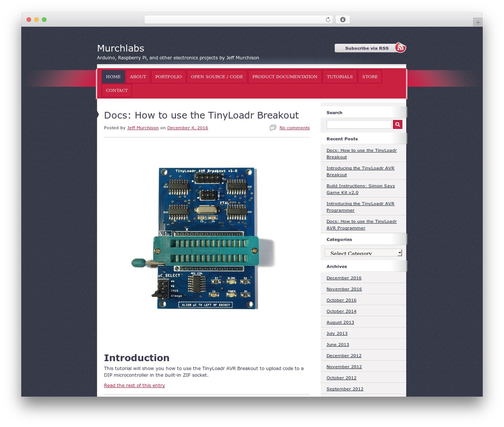This screenshot has width=504, height=427.
Task: Click author link Jeff Murchison
Action: [x=143, y=128]
